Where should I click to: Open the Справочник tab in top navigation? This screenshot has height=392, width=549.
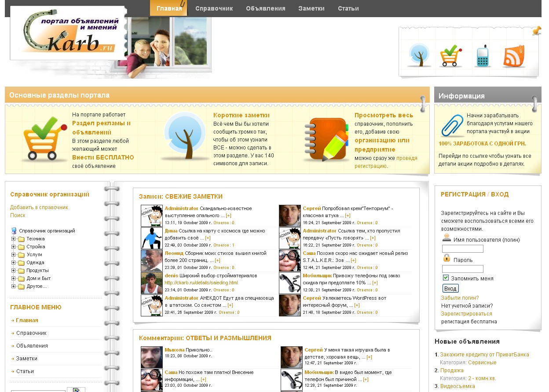pos(214,8)
